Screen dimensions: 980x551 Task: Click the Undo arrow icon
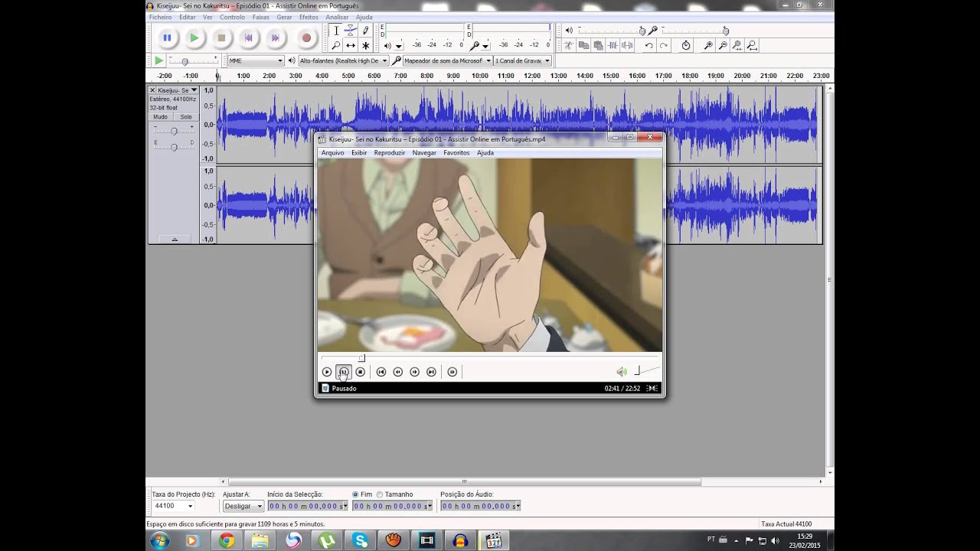click(x=649, y=46)
